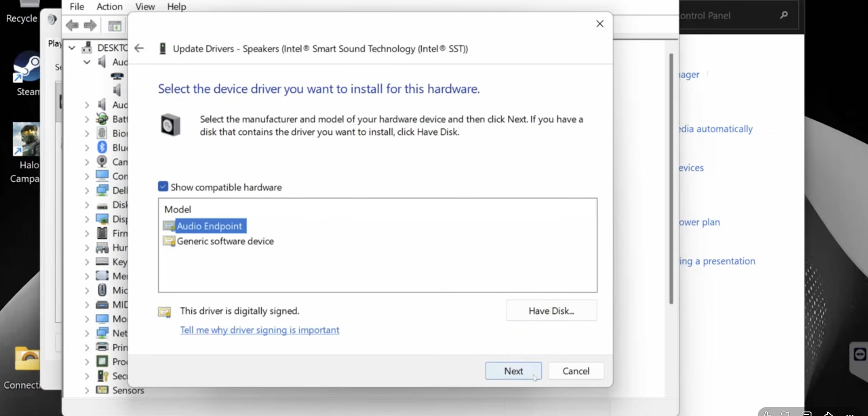
Task: Open driver signing importance link
Action: [259, 330]
